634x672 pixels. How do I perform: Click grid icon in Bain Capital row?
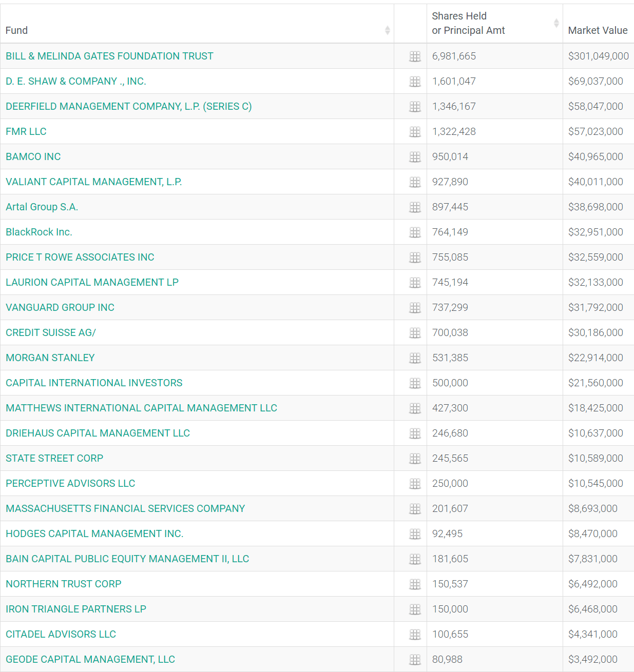[415, 559]
